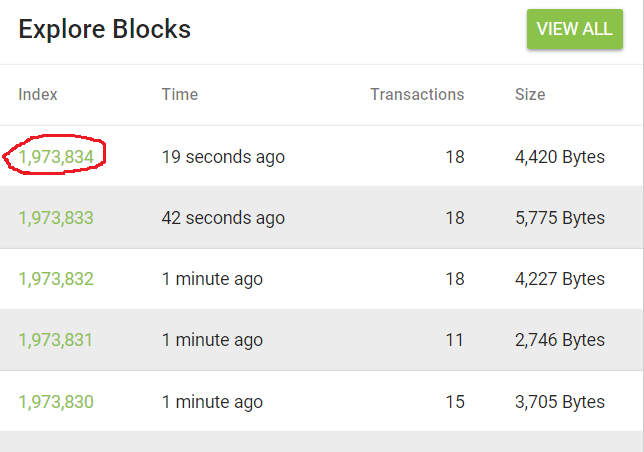Click the Time column header
This screenshot has width=644, height=452.
coord(180,94)
